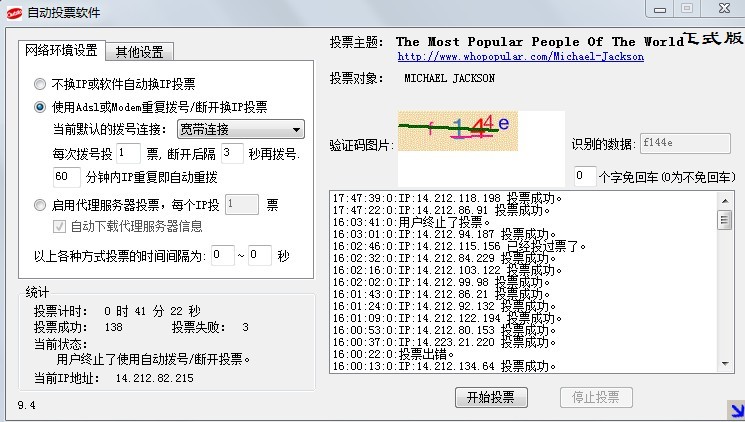Click the scroll-down arrow of the vote log

(x=724, y=366)
